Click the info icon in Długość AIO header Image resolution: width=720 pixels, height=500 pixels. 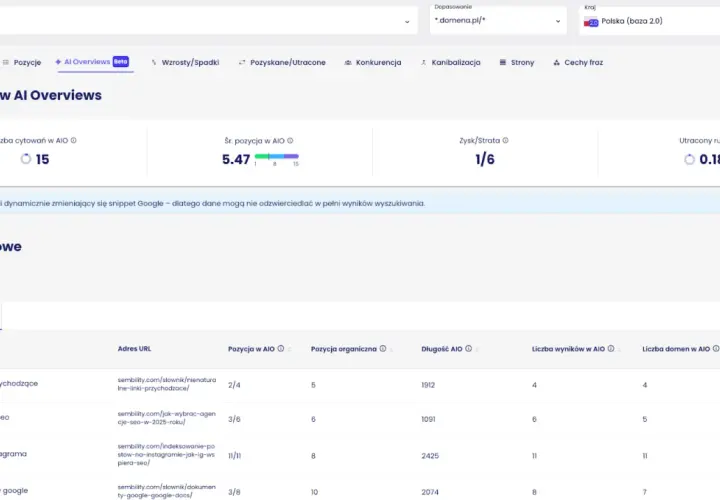(468, 348)
